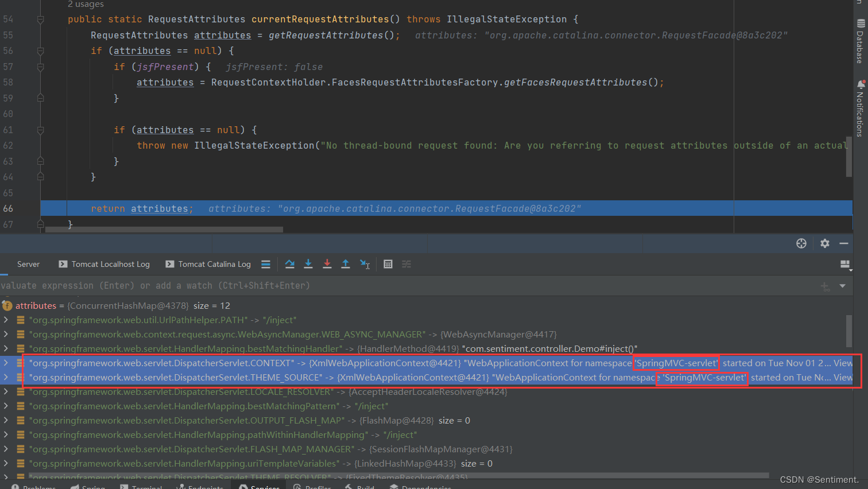
Task: Collapse method fold marker at line 54
Action: pyautogui.click(x=41, y=20)
